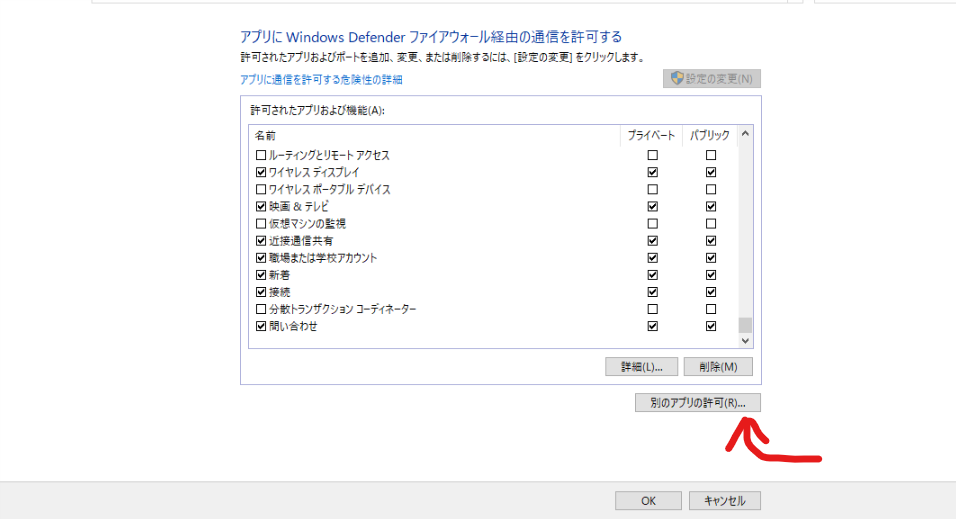956x519 pixels.
Task: Click the 詳細(L)... button
Action: 642,367
